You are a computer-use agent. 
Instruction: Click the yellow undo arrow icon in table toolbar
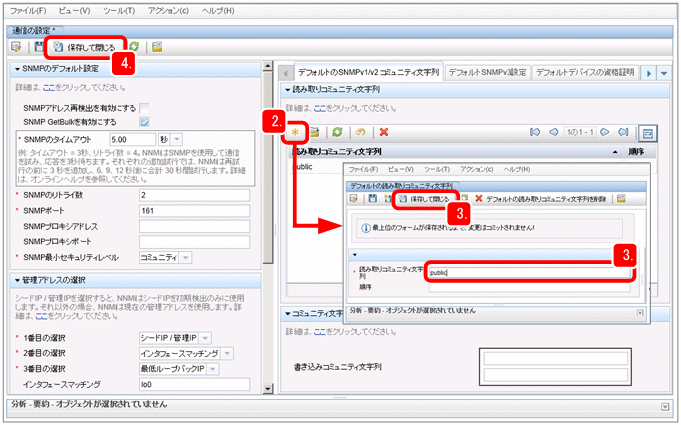[x=360, y=132]
